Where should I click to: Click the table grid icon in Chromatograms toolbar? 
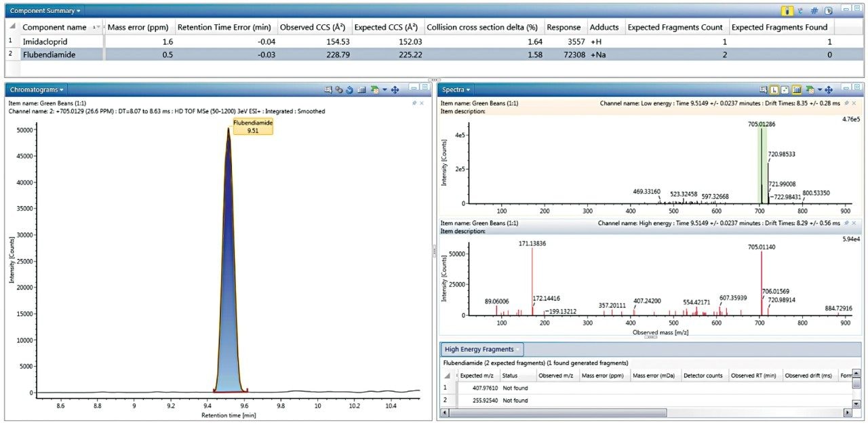coord(361,89)
